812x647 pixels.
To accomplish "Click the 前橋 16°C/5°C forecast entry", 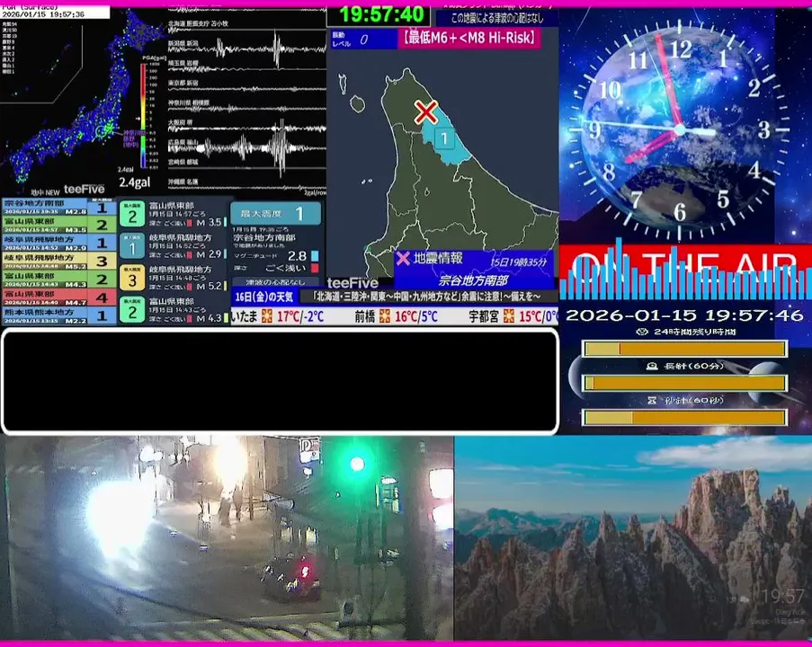I will [x=396, y=315].
